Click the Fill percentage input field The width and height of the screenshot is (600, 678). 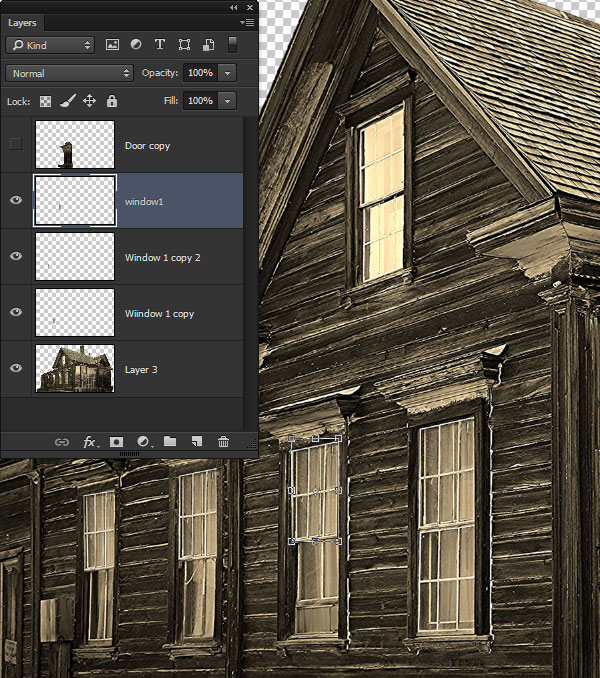200,101
